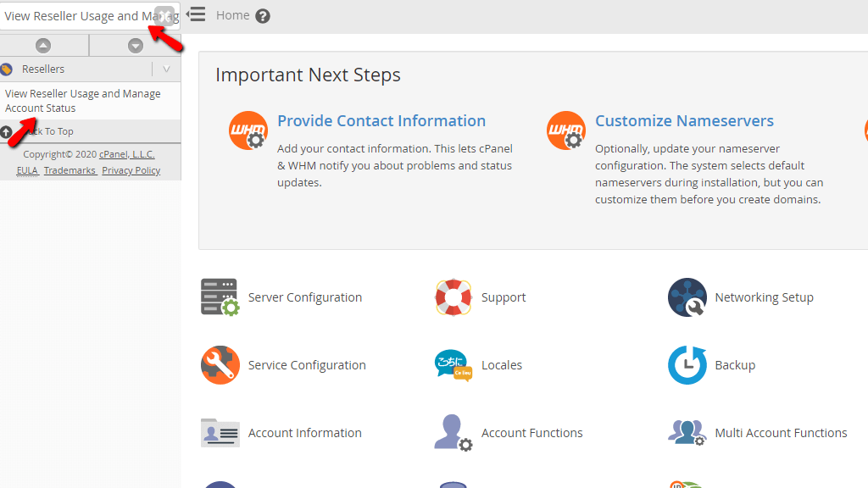Viewport: 868px width, 488px height.
Task: Open the Customize Nameservers link
Action: pyautogui.click(x=684, y=120)
